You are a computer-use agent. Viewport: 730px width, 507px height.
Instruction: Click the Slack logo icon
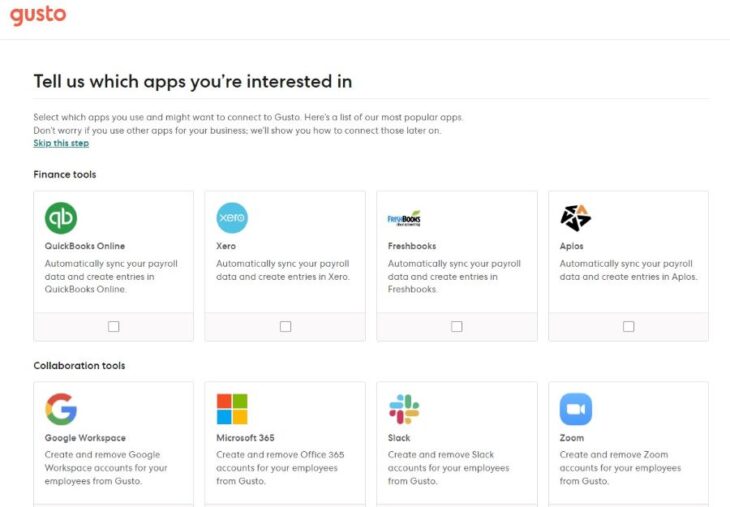tap(404, 409)
